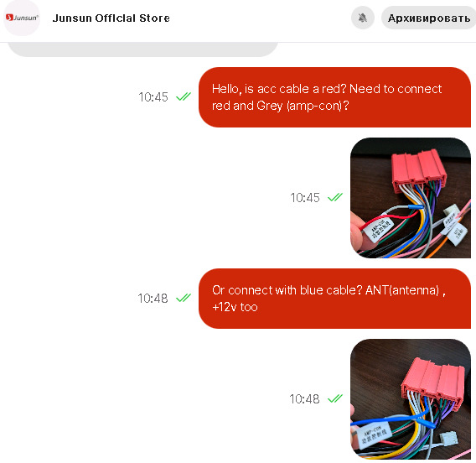This screenshot has width=476, height=463.
Task: Click the "Or connect with blue cable" message
Action: pos(334,299)
